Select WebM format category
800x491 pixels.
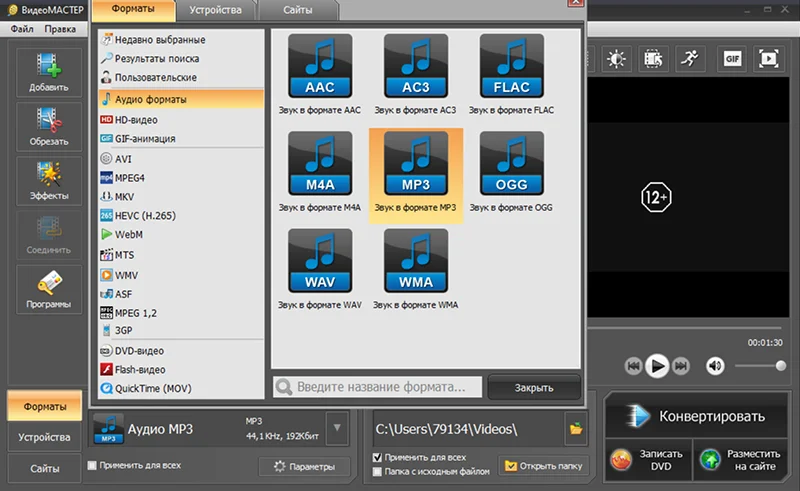[181, 234]
